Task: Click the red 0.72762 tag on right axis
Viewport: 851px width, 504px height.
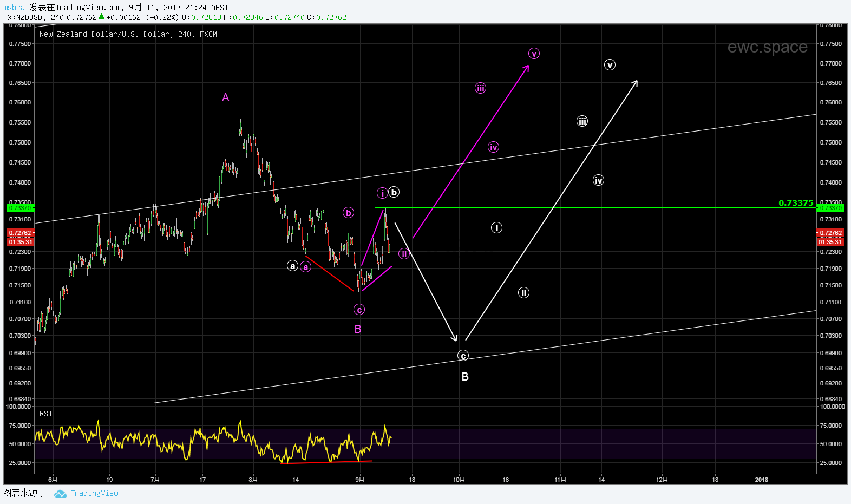Action: [830, 233]
